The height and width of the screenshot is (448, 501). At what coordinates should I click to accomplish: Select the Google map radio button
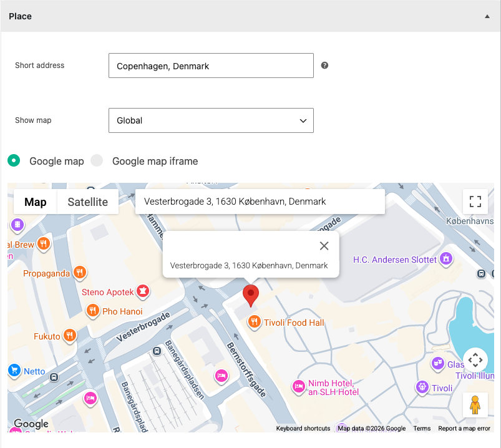tap(14, 160)
